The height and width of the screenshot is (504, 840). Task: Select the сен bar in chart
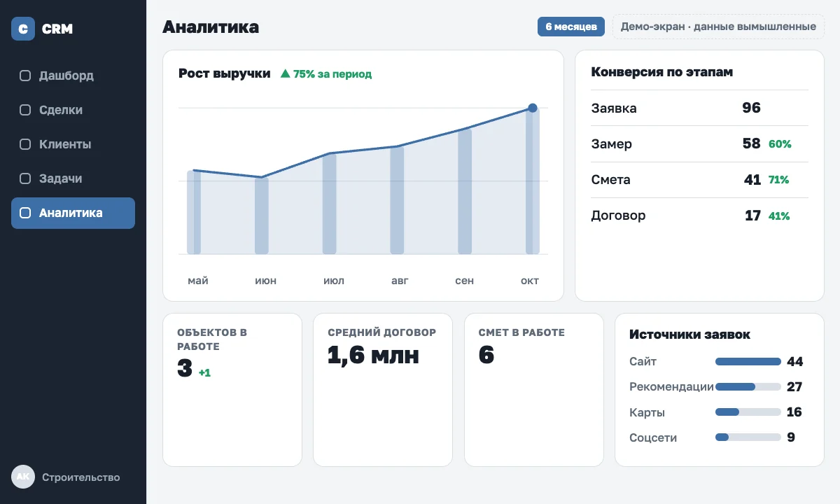(x=465, y=191)
